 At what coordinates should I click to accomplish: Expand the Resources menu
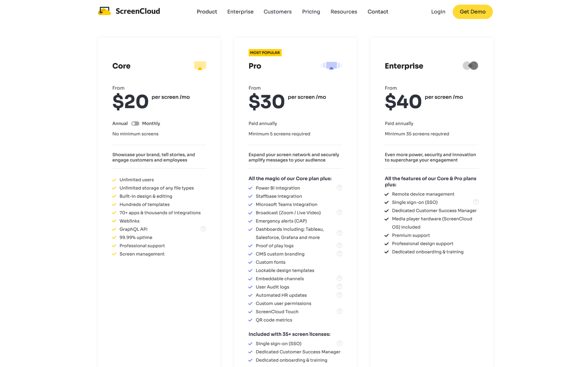click(x=344, y=12)
